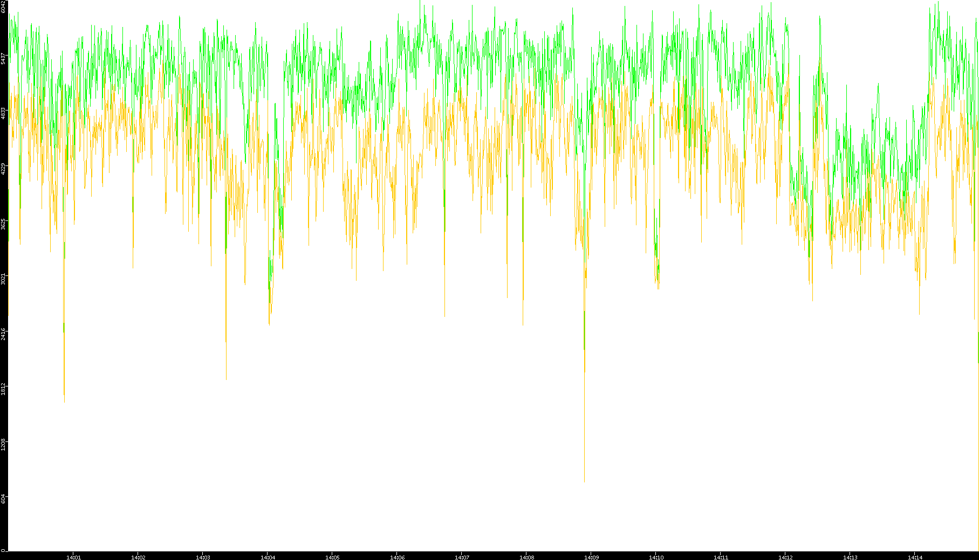Pick the 14:11 time axis label
This screenshot has width=979, height=560.
pyautogui.click(x=721, y=557)
